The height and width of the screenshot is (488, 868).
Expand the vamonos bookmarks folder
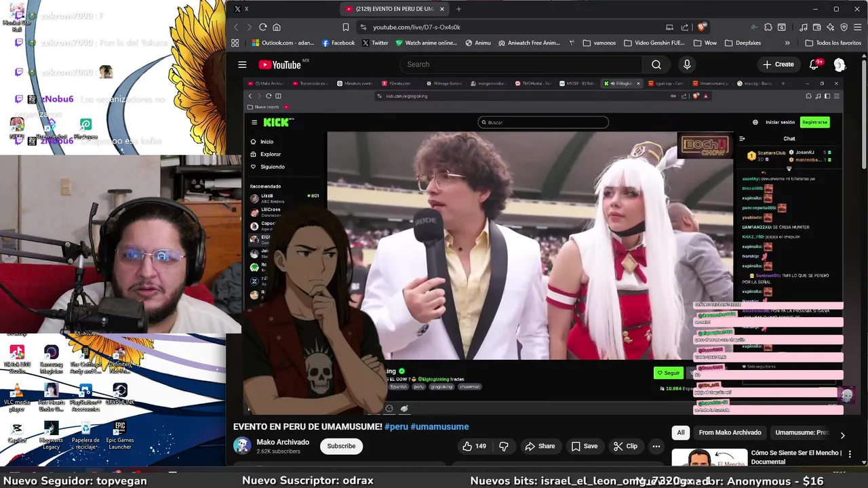coord(599,43)
